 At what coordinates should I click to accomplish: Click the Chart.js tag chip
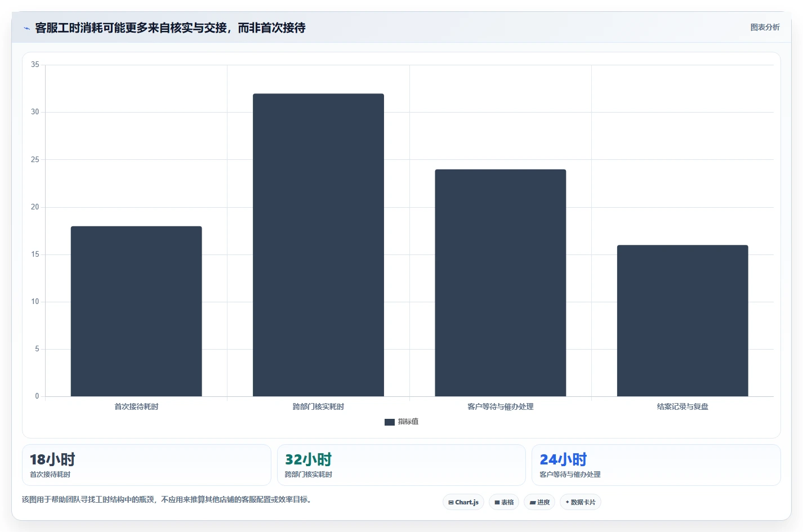point(463,502)
